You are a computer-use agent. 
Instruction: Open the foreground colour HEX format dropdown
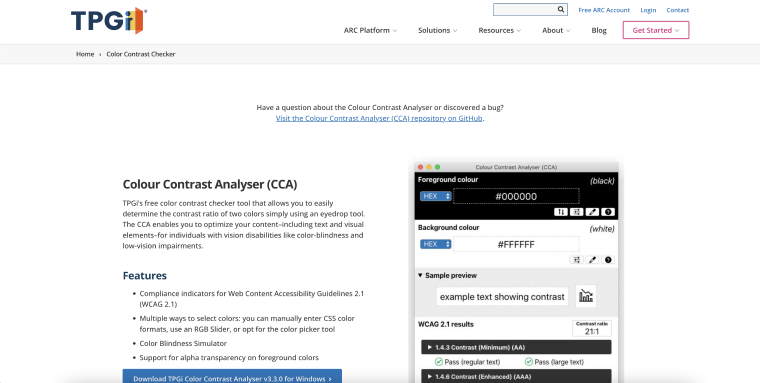click(435, 196)
